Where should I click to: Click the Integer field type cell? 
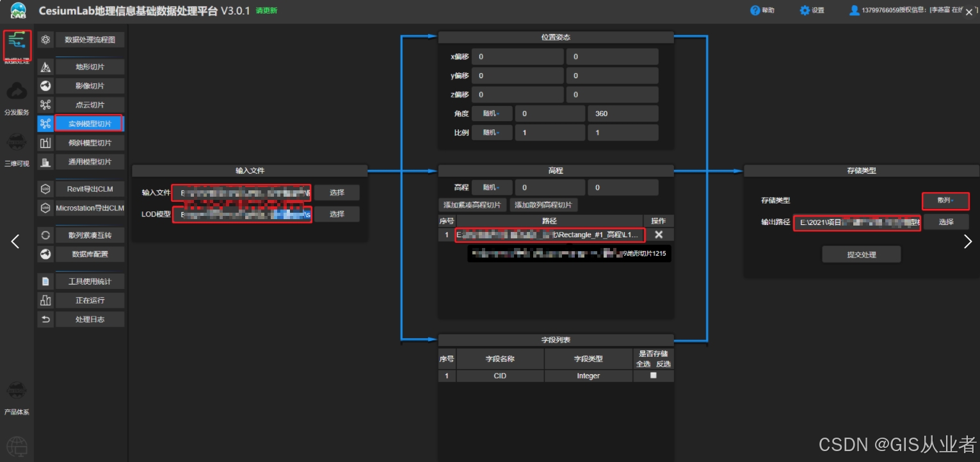(x=588, y=376)
